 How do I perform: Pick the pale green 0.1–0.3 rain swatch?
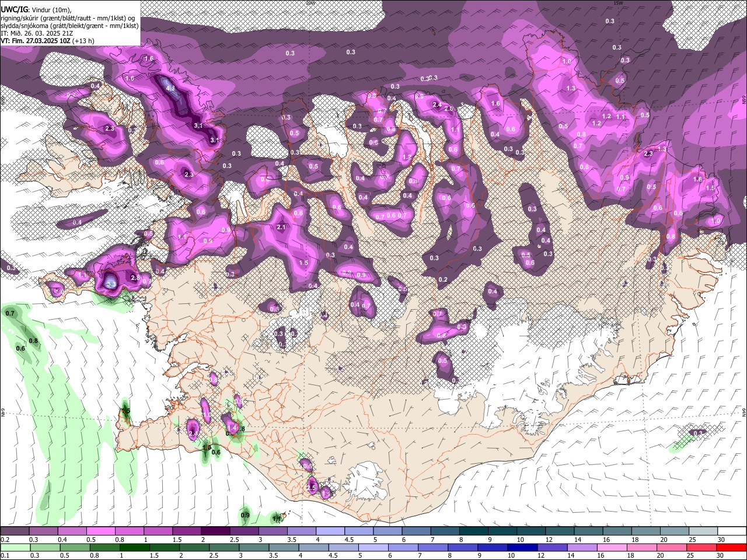click(15, 548)
